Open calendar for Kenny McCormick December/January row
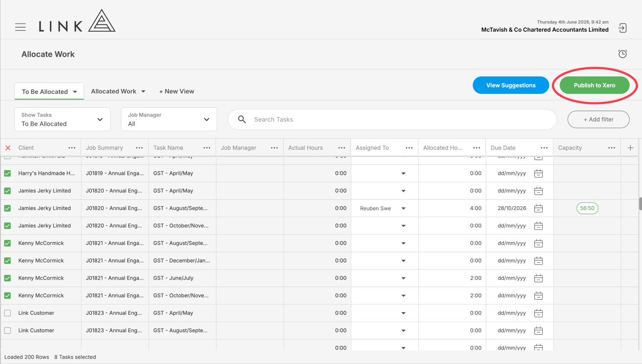 pos(538,261)
